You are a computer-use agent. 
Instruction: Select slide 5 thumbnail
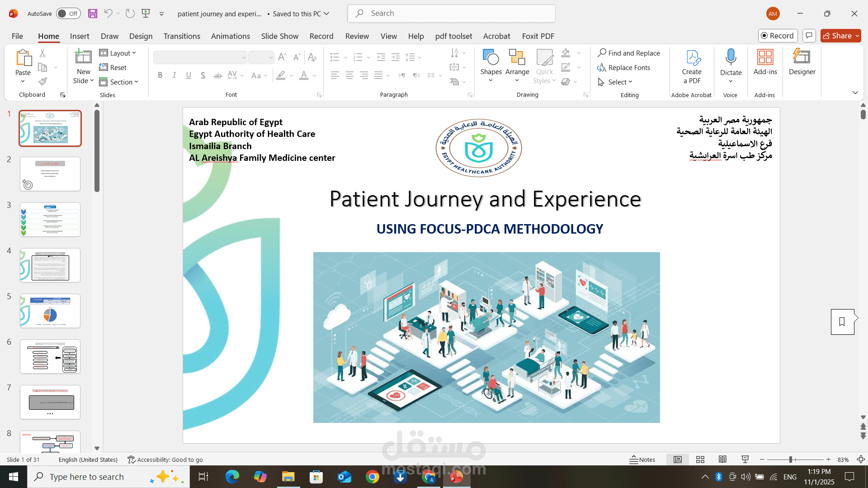click(50, 311)
